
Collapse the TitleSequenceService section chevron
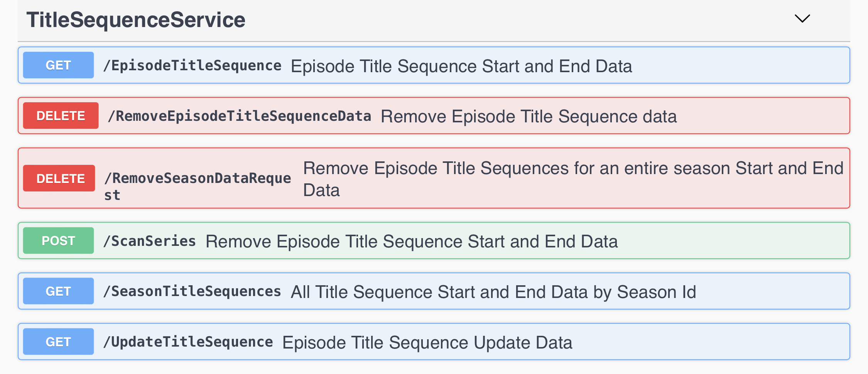pyautogui.click(x=802, y=19)
